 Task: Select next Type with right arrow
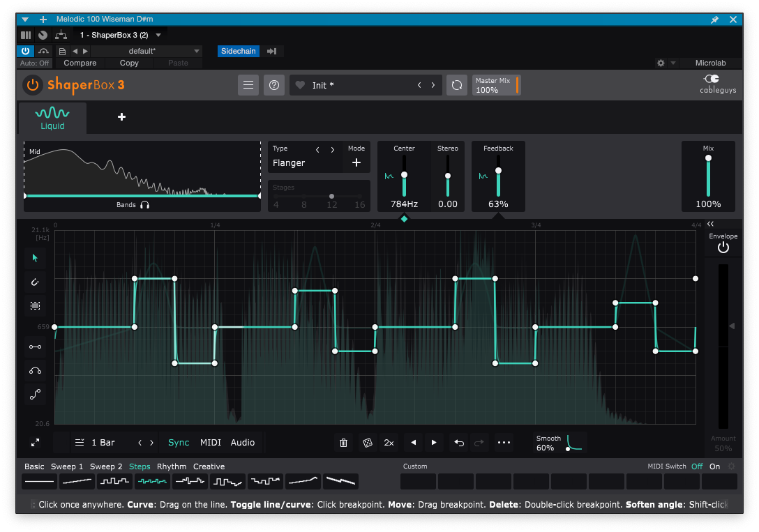click(333, 149)
